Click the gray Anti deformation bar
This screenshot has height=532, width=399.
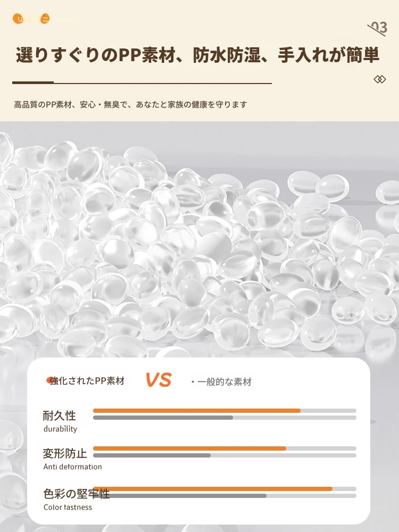(x=152, y=455)
